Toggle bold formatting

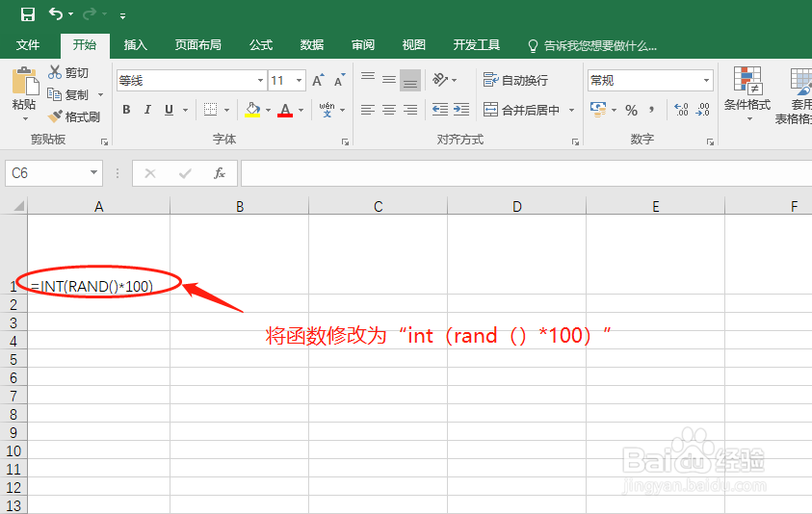(126, 110)
